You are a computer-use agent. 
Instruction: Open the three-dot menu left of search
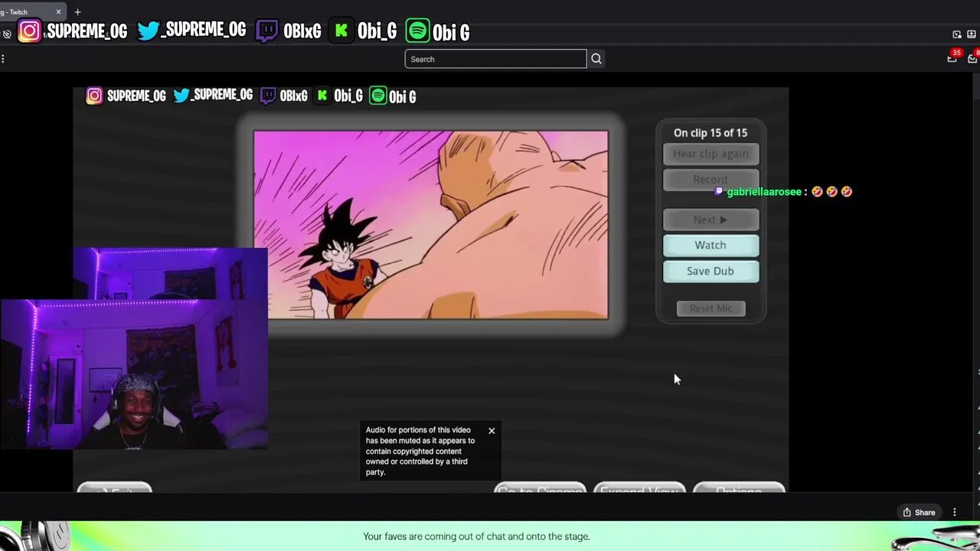(3, 59)
